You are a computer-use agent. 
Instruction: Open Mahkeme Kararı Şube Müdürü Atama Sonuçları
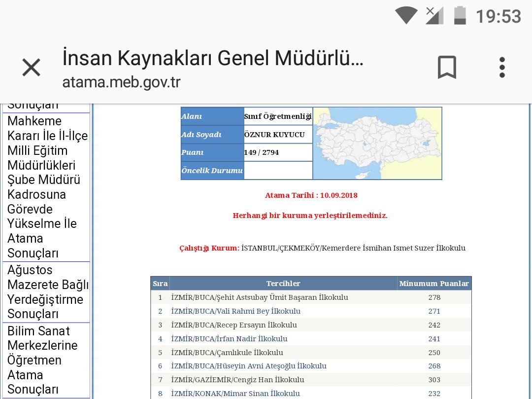[46, 187]
